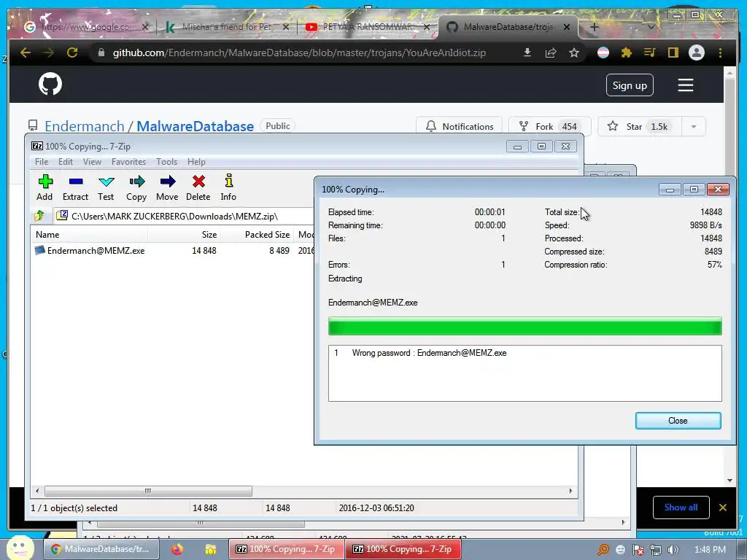Click Show all downloads button
747x560 pixels.
(x=681, y=507)
